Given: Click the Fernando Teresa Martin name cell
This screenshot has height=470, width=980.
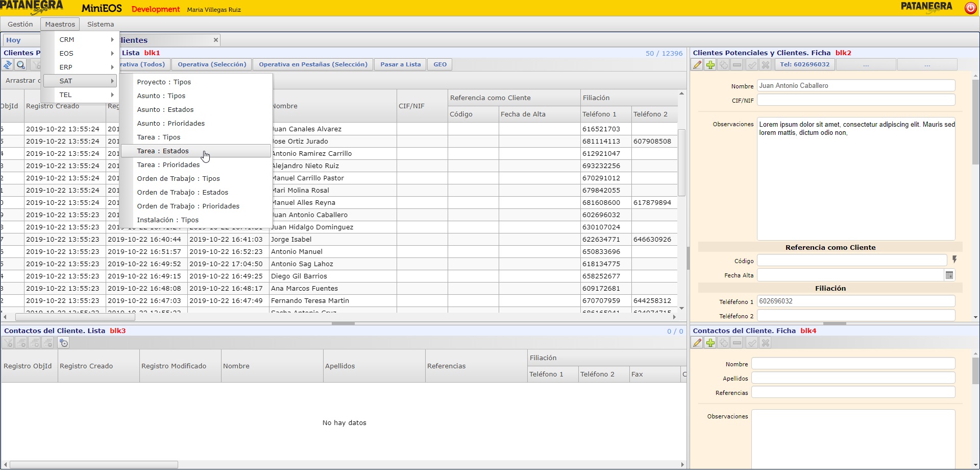Looking at the screenshot, I should pyautogui.click(x=333, y=300).
